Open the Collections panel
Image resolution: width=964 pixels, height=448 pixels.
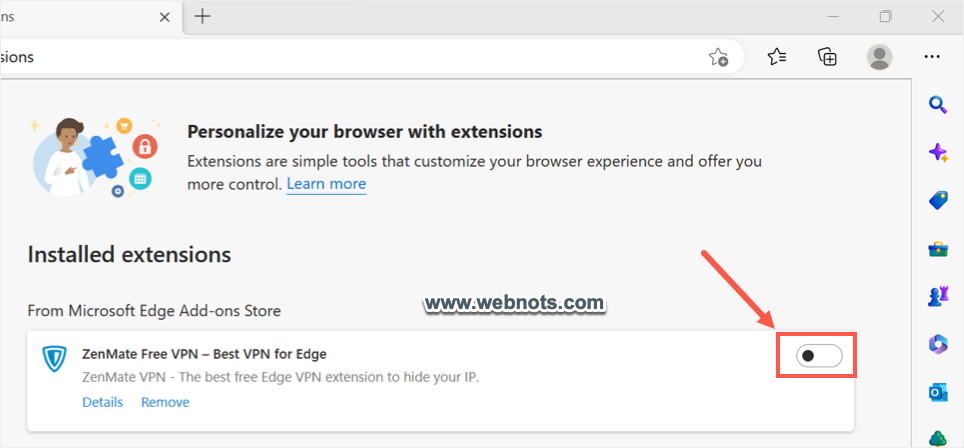(827, 57)
